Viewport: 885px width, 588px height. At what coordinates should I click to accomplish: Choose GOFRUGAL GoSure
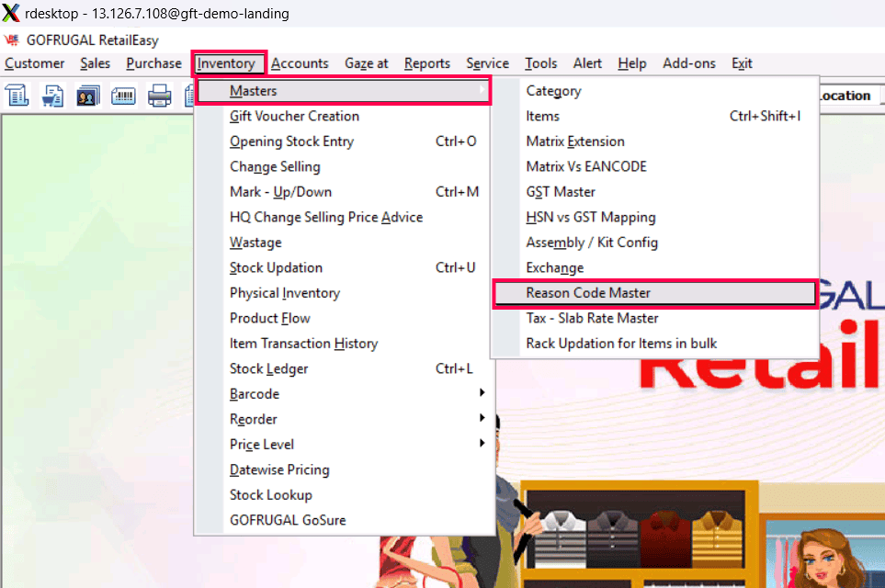[x=344, y=520]
